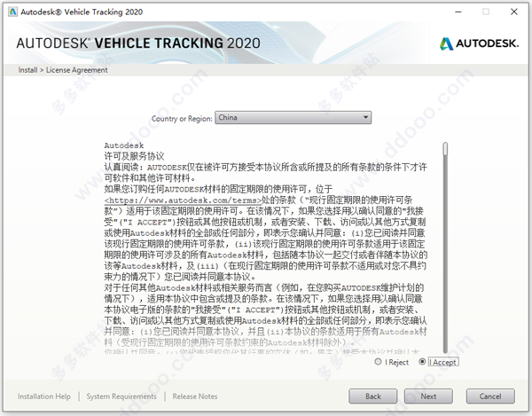Minimize the installer window
532x416 pixels.
458,12
